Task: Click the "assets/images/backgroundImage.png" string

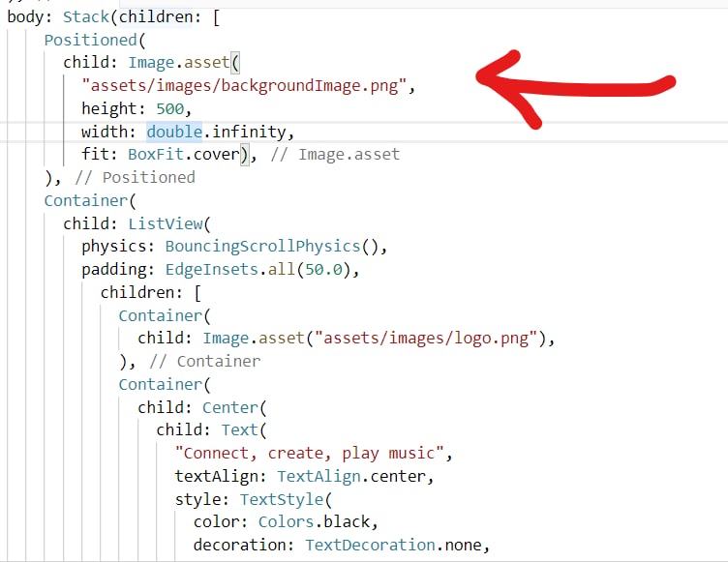Action: (x=244, y=86)
